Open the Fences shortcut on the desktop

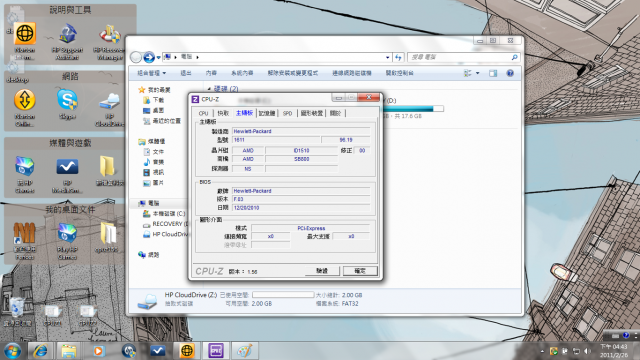tap(25, 241)
